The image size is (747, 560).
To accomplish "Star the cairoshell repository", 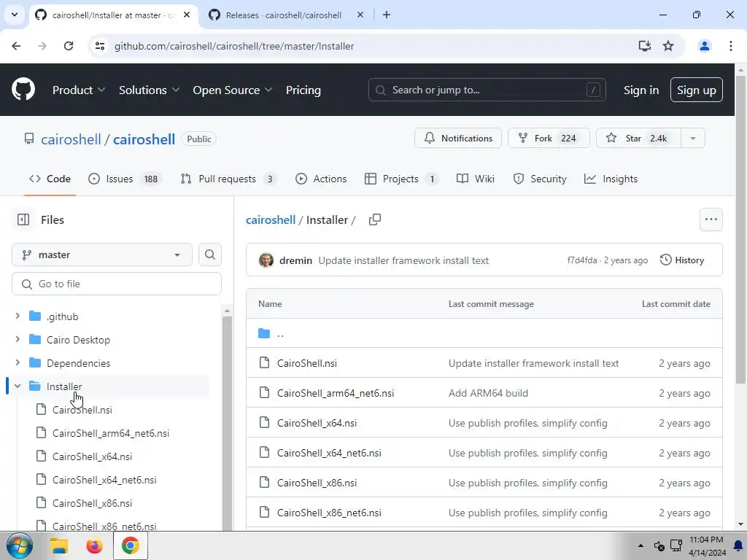I will [x=639, y=138].
